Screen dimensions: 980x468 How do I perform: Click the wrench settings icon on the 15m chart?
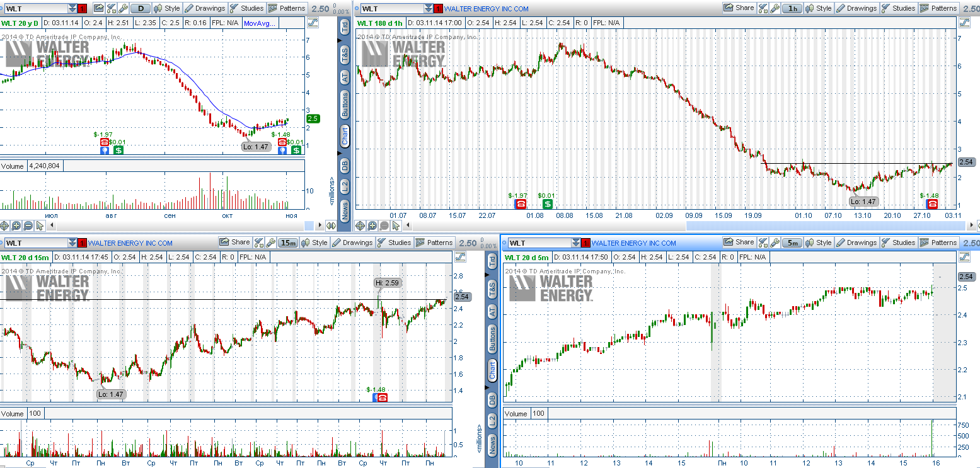click(271, 243)
